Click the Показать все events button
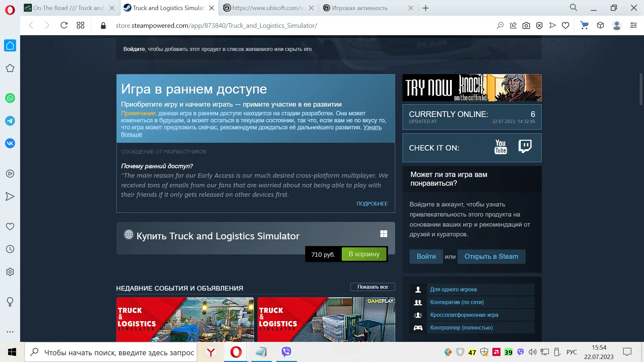 point(373,287)
